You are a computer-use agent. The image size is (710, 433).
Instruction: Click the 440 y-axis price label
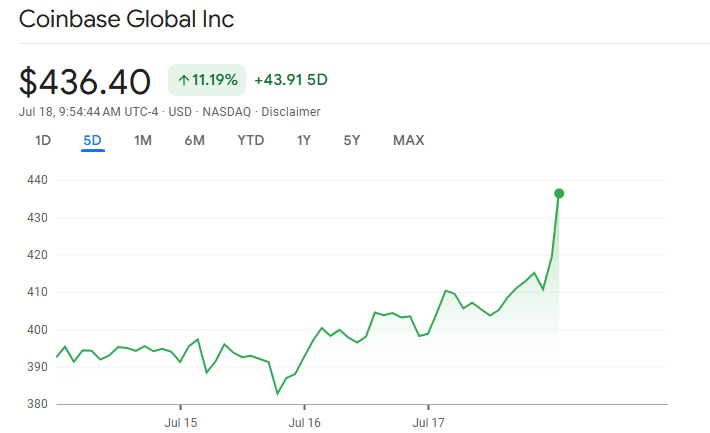[39, 180]
